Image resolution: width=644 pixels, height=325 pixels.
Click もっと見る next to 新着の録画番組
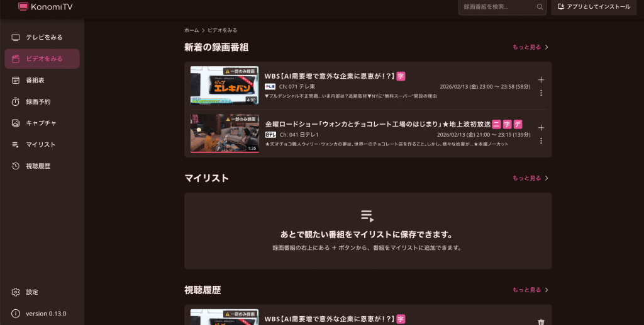[x=530, y=47]
